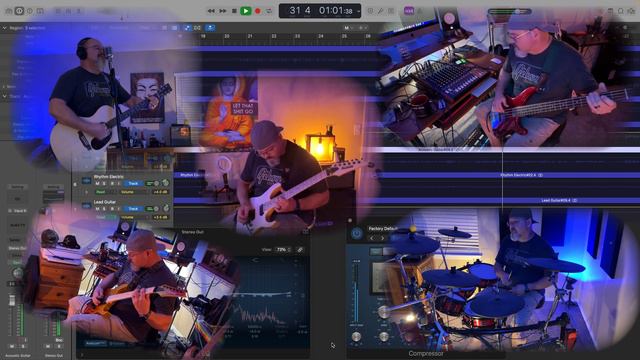Viewport: 640px width, 360px height.
Task: Toggle Cycle mode button
Action: pos(269,11)
